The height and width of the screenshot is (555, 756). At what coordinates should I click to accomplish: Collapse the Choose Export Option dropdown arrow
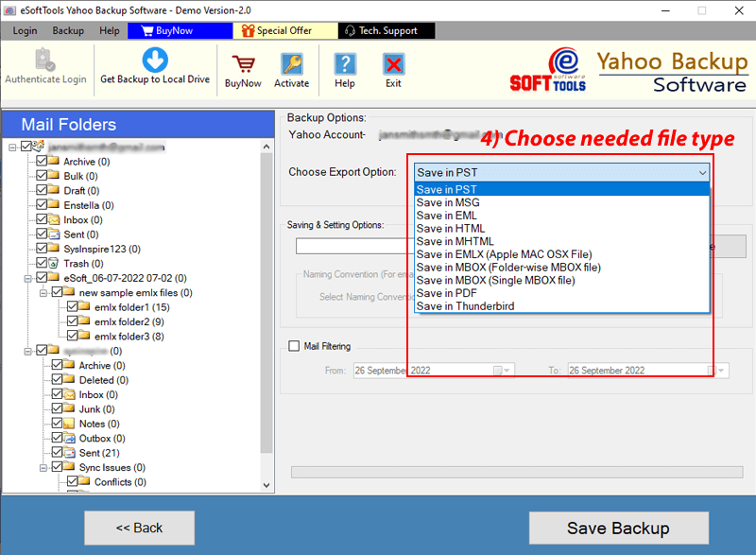(x=701, y=173)
